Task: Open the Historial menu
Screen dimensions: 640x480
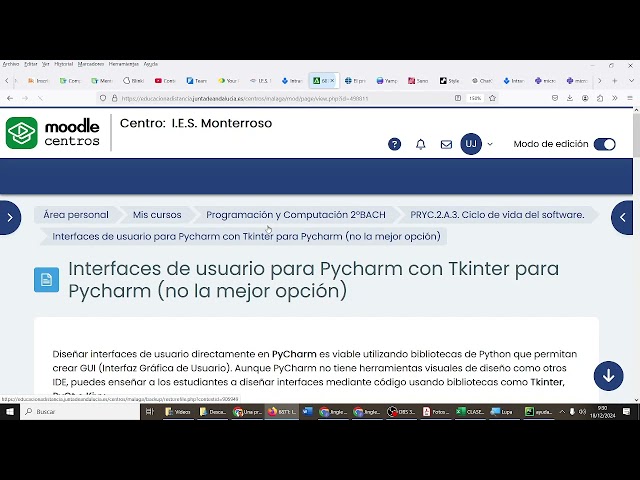Action: 64,64
